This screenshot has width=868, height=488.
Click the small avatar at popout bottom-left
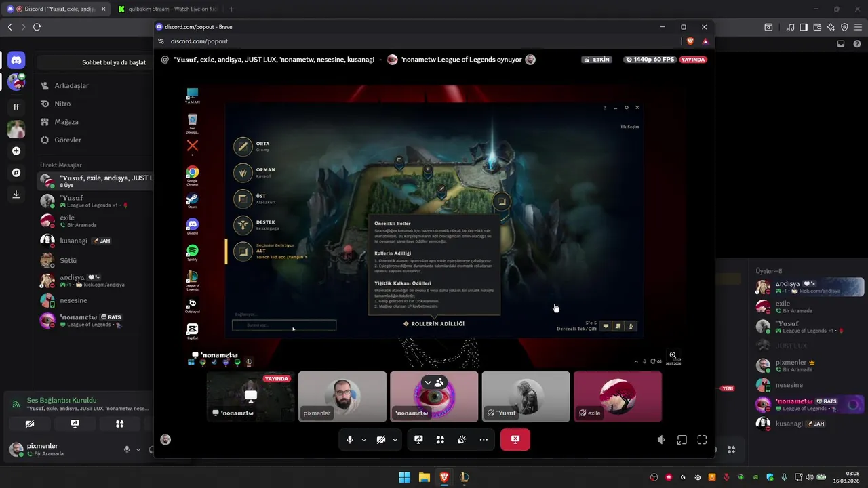pyautogui.click(x=165, y=440)
